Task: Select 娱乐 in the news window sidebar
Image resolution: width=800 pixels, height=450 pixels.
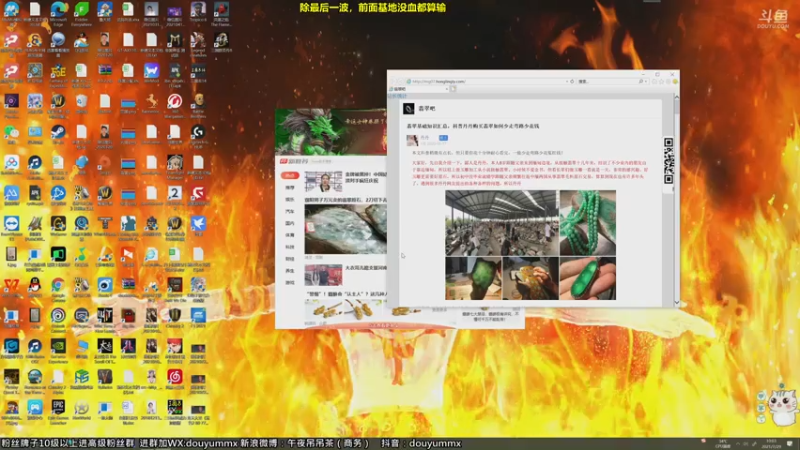Action: tap(290, 199)
